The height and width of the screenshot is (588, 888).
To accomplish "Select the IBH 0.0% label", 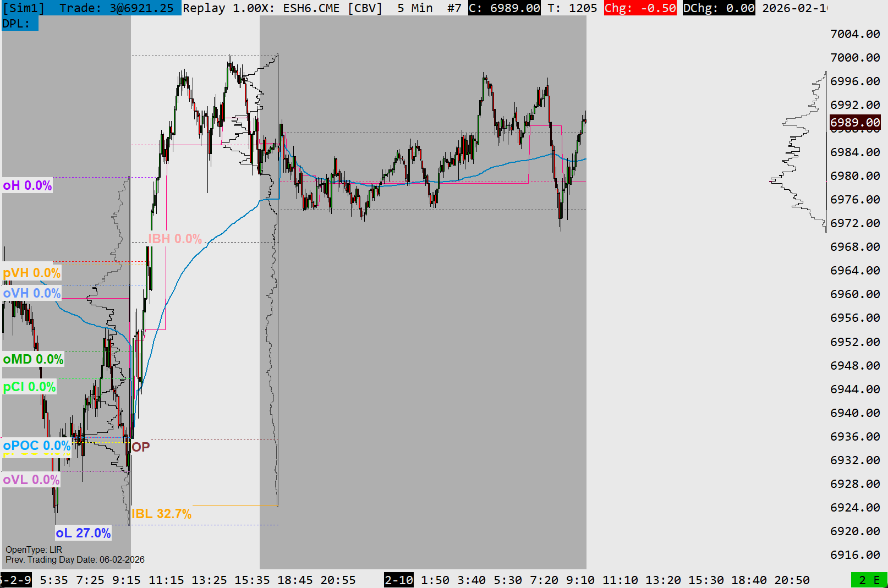I will (x=175, y=239).
